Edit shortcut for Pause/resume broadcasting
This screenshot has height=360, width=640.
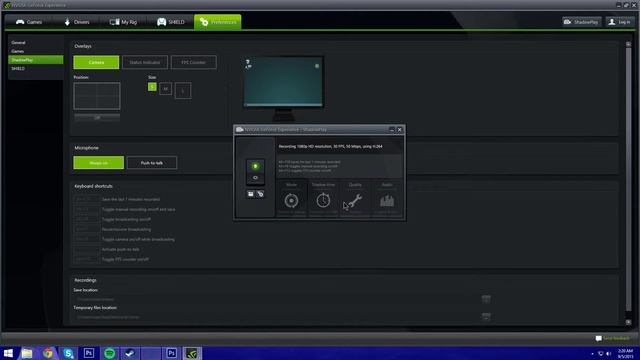(x=87, y=229)
